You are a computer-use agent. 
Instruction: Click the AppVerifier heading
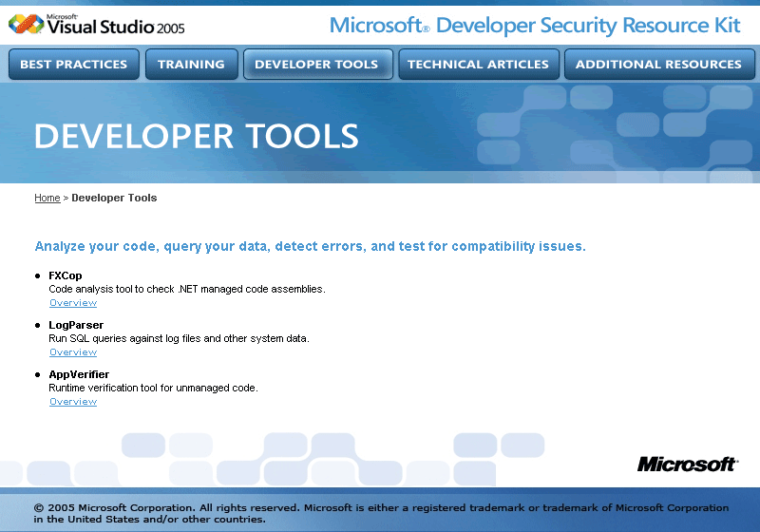click(79, 374)
